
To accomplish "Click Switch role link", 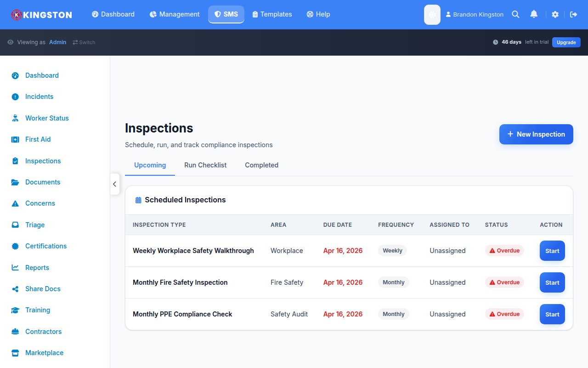I will pos(84,42).
